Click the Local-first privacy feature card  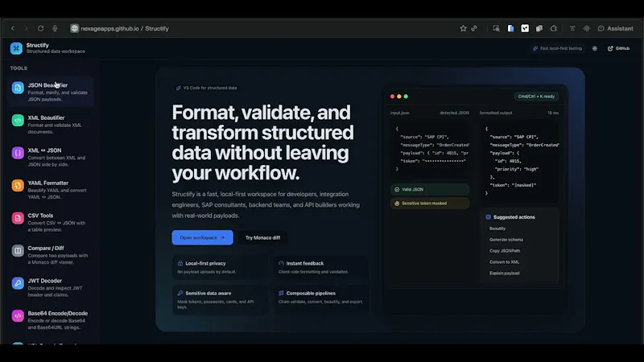[x=220, y=267]
